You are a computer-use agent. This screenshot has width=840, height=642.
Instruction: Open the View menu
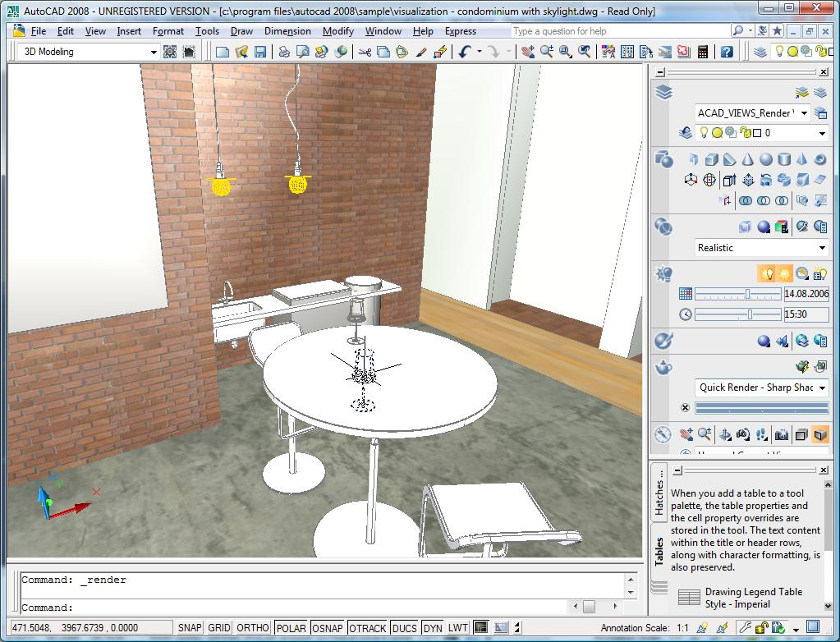coord(95,31)
